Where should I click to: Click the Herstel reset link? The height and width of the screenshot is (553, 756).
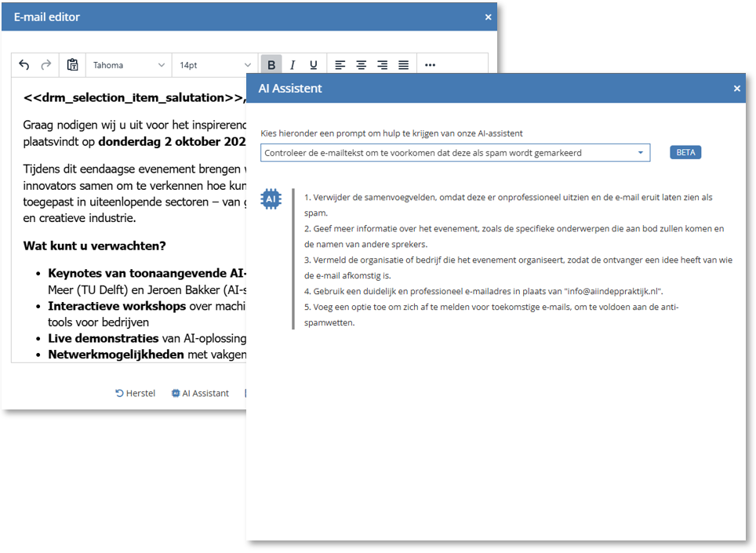[136, 393]
